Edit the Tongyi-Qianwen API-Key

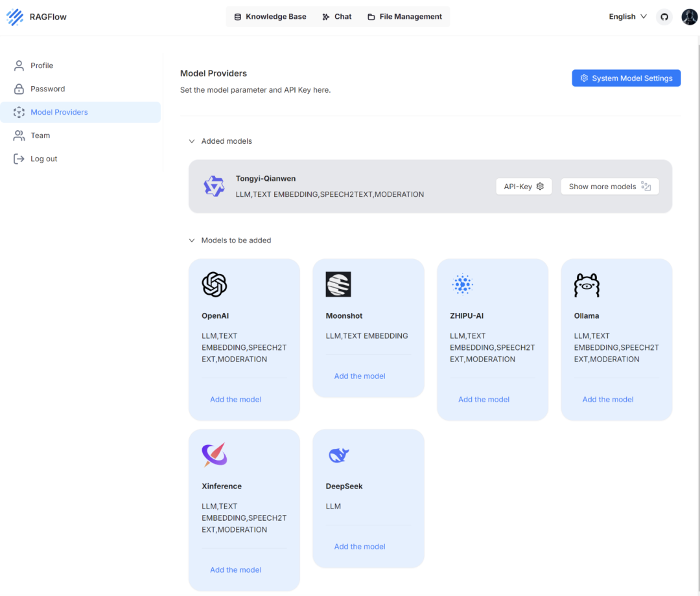[524, 187]
